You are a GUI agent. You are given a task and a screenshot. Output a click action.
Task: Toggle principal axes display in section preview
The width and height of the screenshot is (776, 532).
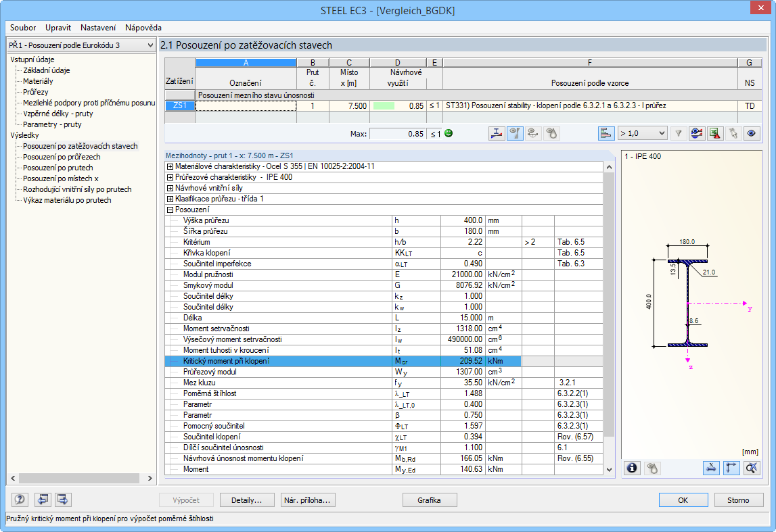[x=731, y=468]
